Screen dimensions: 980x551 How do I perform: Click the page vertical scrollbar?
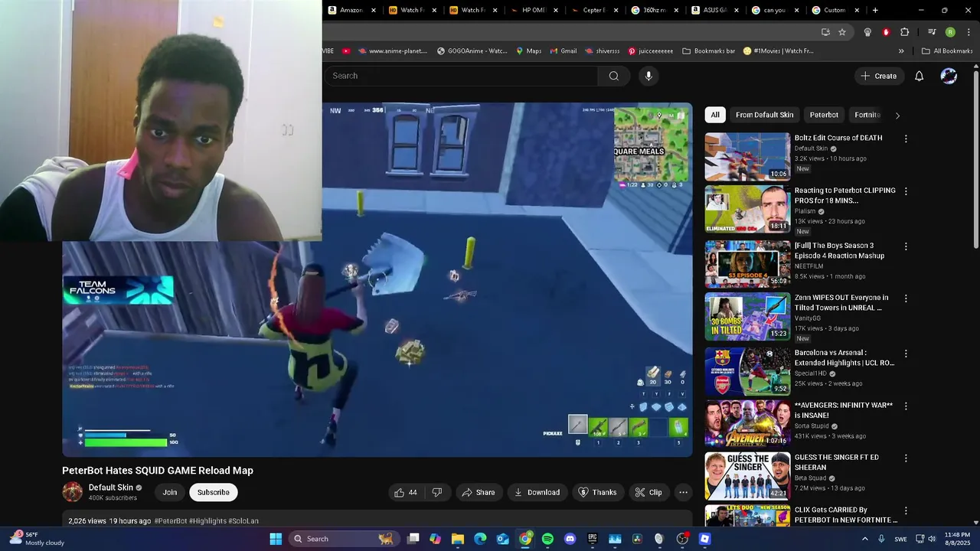tap(975, 161)
